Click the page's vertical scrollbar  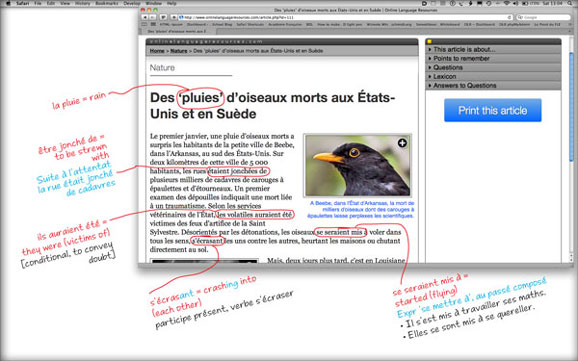571,147
